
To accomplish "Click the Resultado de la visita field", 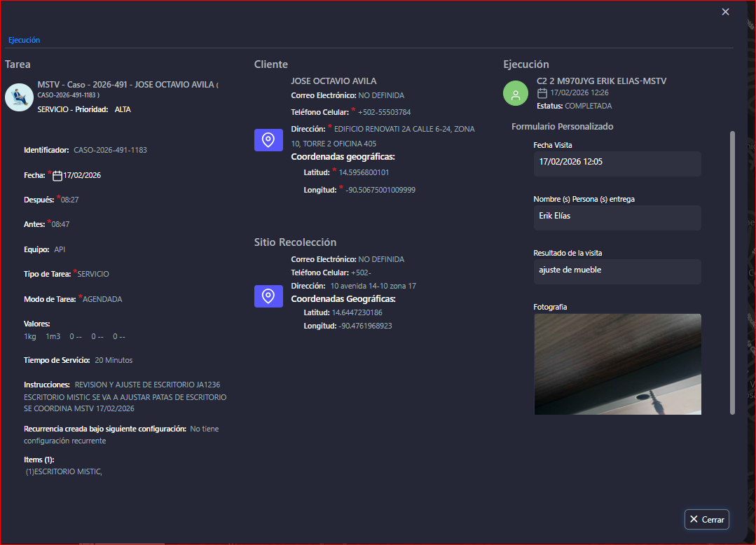I will tap(617, 270).
